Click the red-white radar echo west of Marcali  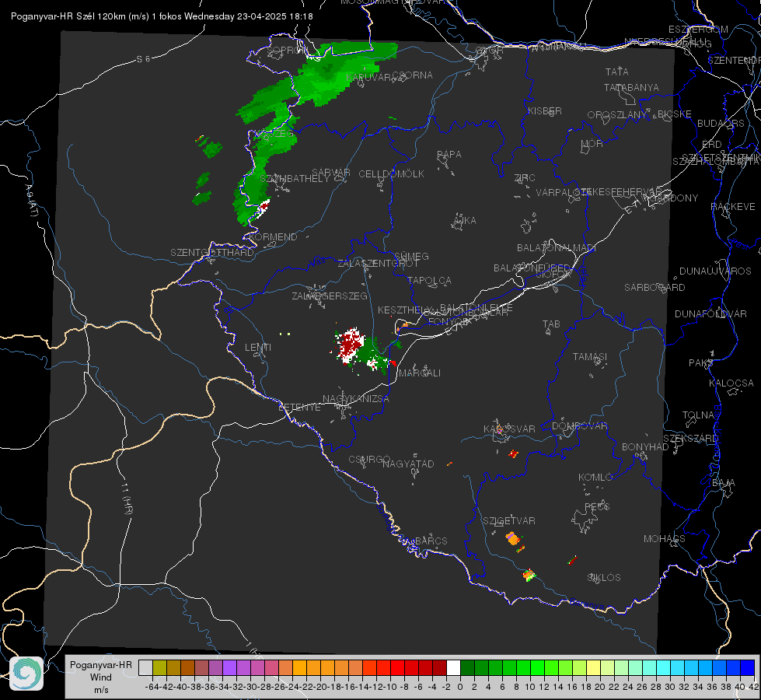click(350, 345)
